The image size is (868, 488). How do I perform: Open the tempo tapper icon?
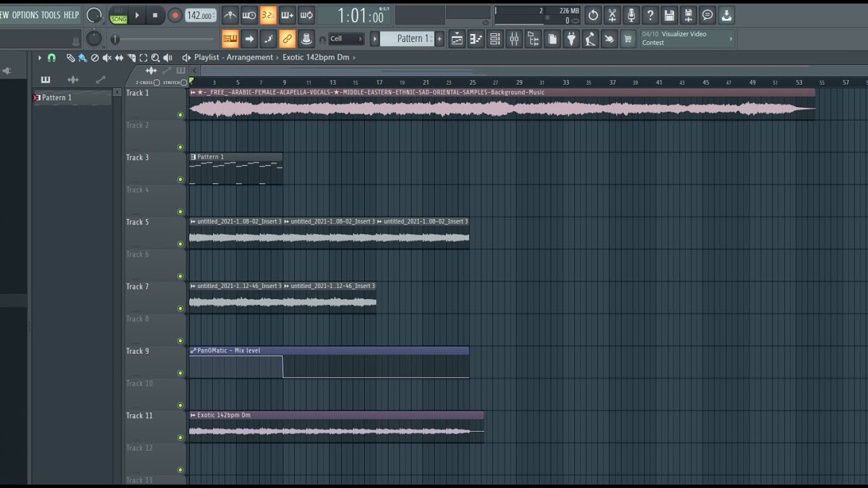click(590, 39)
